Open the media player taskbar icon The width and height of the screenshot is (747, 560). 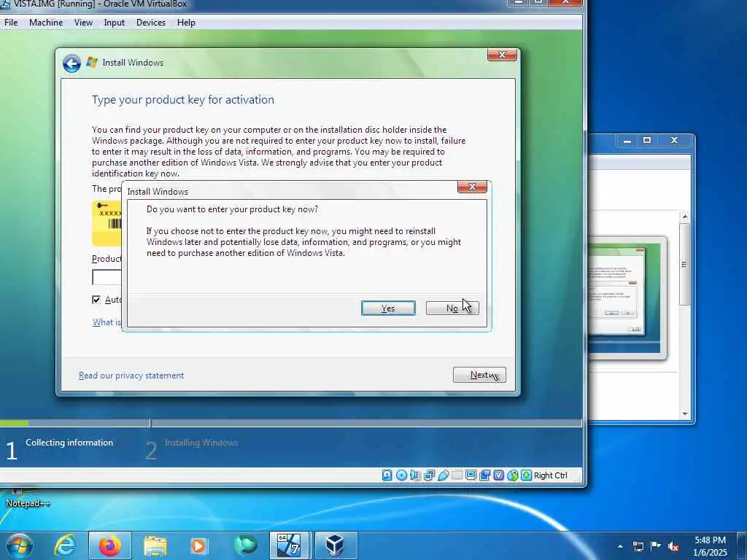(x=198, y=546)
